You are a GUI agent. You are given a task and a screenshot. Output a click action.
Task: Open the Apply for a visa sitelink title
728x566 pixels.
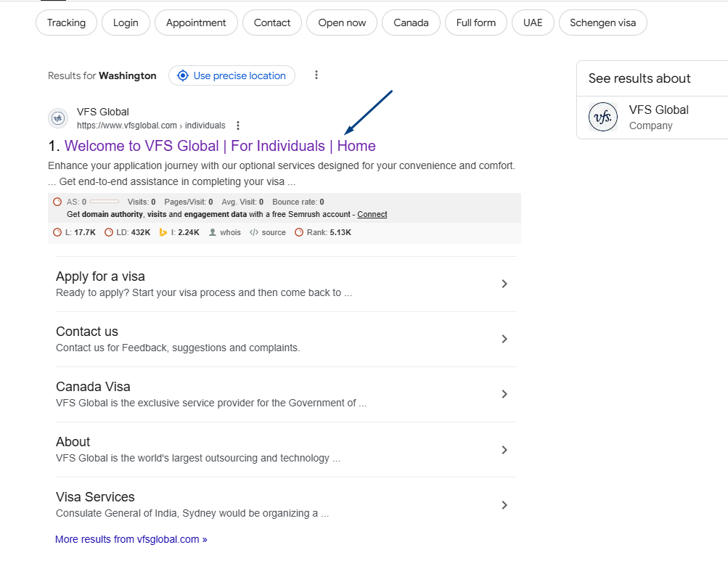[x=100, y=276]
